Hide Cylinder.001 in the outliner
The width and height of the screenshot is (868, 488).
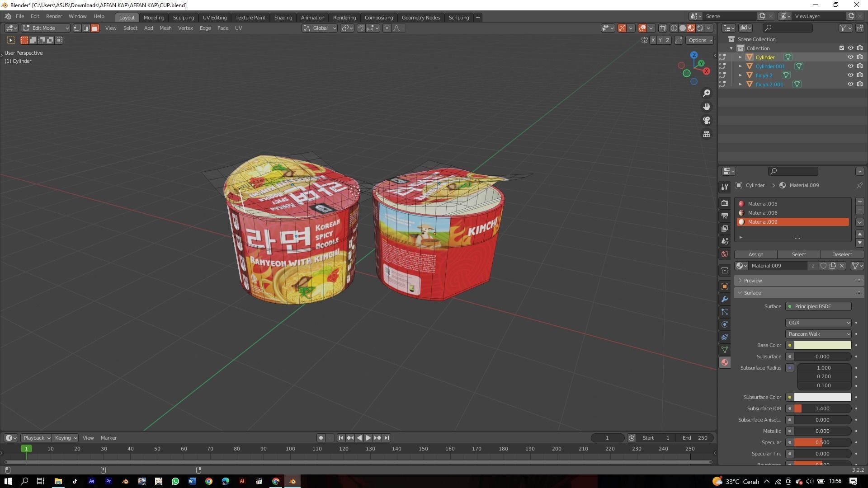tap(851, 66)
